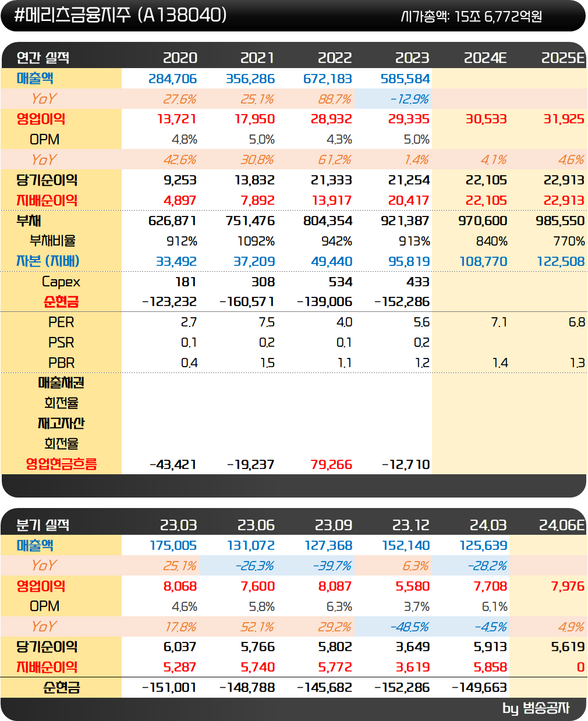Select 부채 value 626,871
This screenshot has height=721, width=588.
(x=172, y=221)
